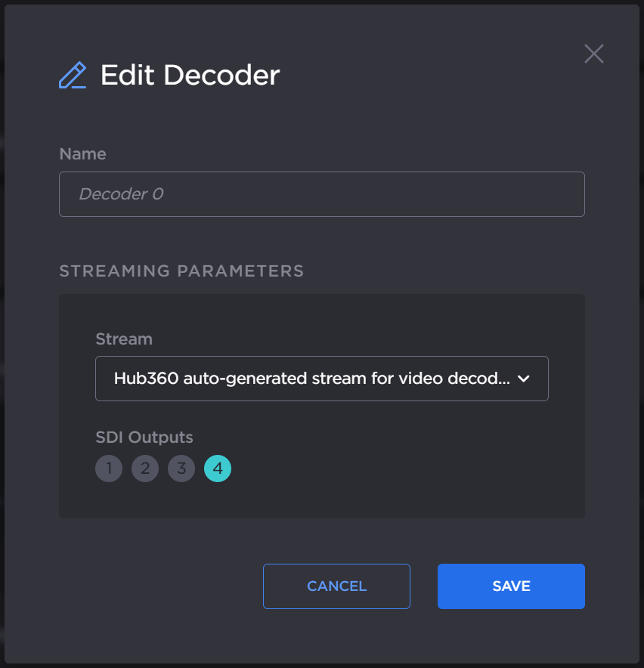Select SDI Output 1
644x668 pixels.
(x=109, y=469)
